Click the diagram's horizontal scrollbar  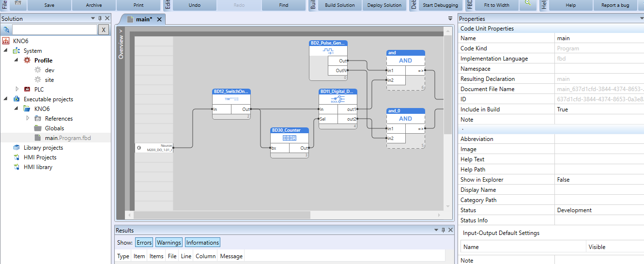(x=286, y=215)
